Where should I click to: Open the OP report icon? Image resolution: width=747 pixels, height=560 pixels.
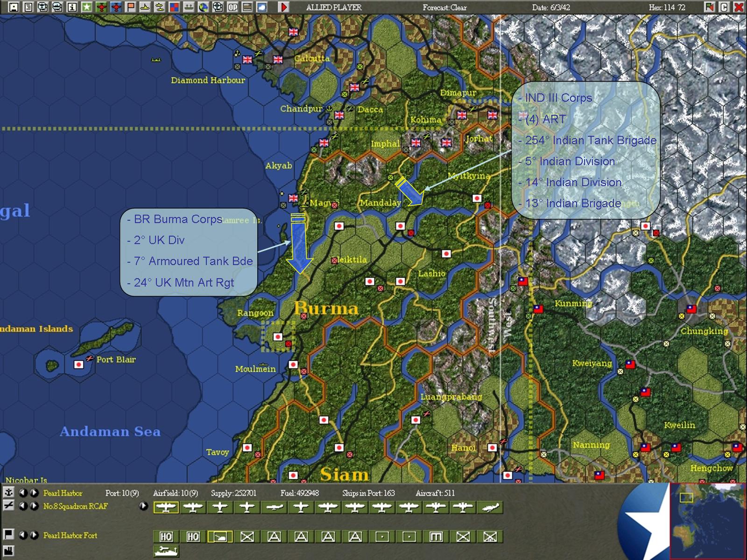coord(233,7)
